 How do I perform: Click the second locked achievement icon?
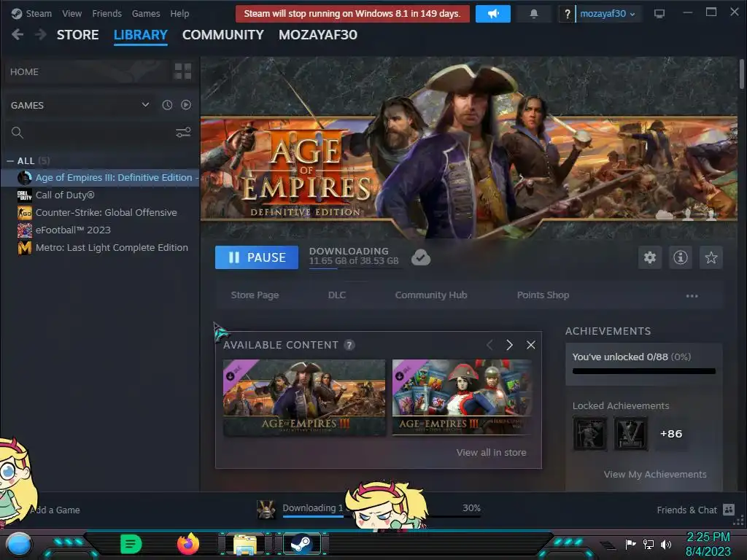(x=631, y=434)
